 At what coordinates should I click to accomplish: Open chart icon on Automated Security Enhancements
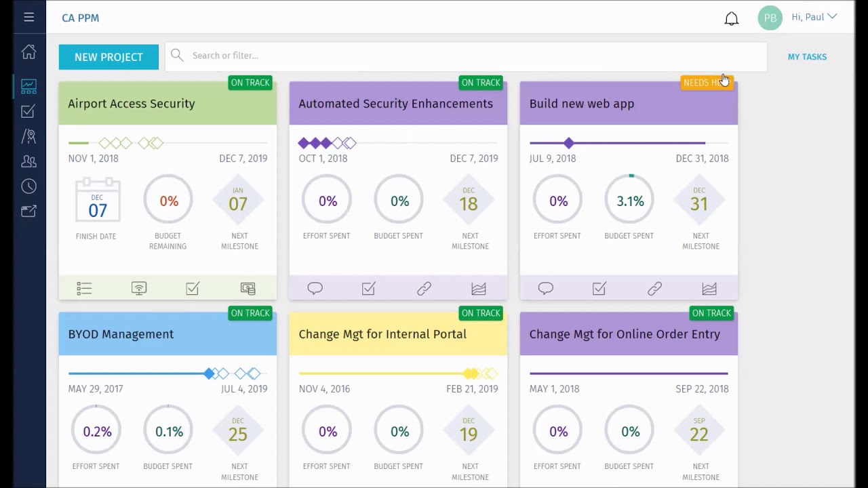click(x=479, y=289)
